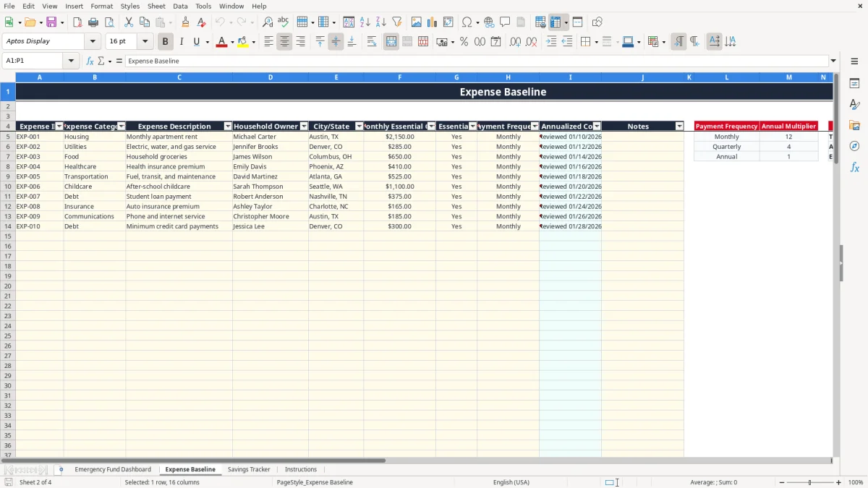The height and width of the screenshot is (488, 868).
Task: Click the 100% zoom level indicator
Action: pos(856,482)
